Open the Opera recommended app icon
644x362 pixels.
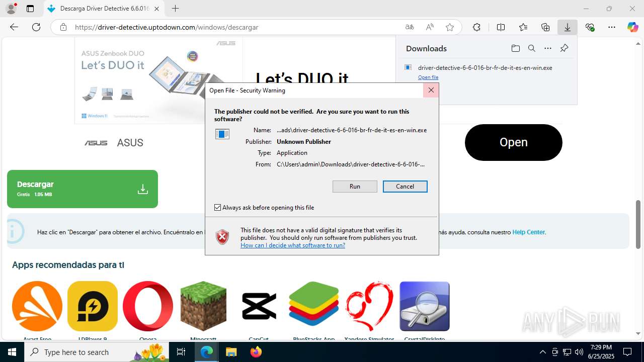(148, 306)
